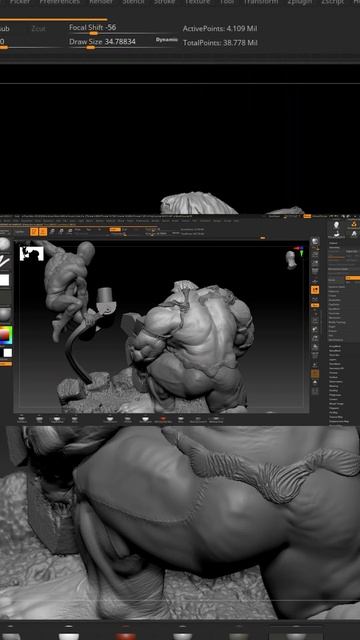The width and height of the screenshot is (360, 640).
Task: Expand the Deformation sub-palette
Action: [x=336, y=382]
